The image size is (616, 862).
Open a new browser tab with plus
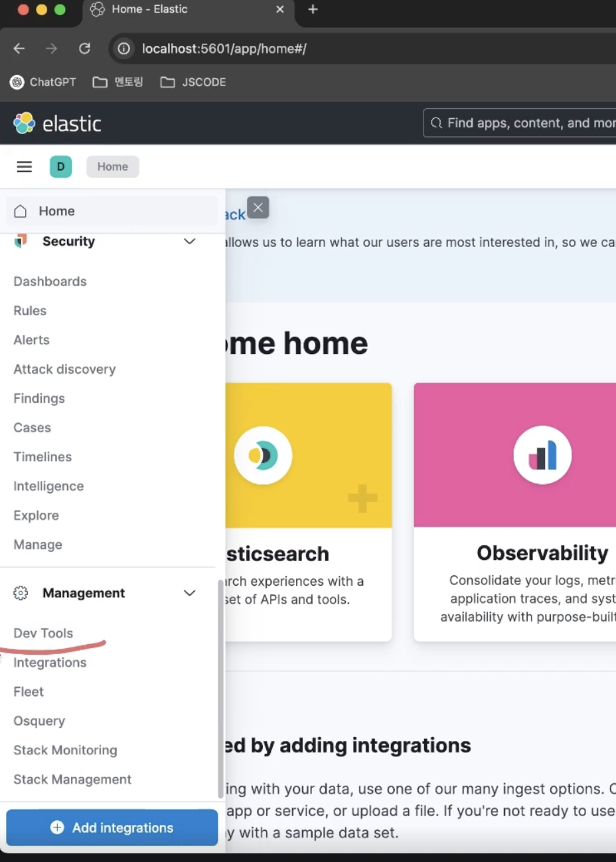click(x=313, y=9)
